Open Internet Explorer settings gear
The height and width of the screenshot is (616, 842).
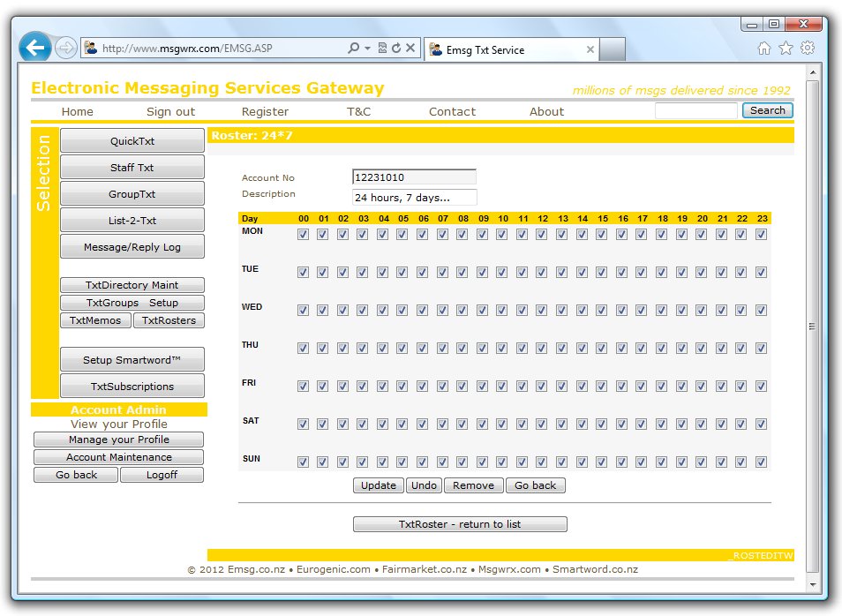tap(808, 49)
